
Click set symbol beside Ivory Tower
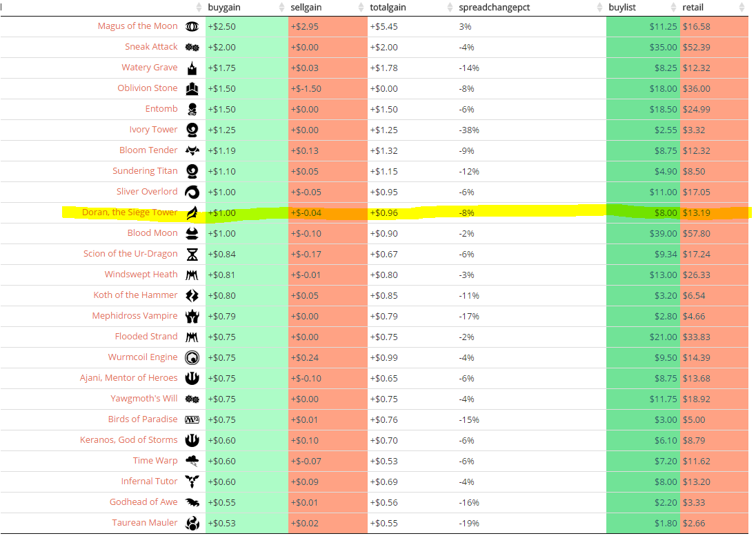[x=192, y=130]
